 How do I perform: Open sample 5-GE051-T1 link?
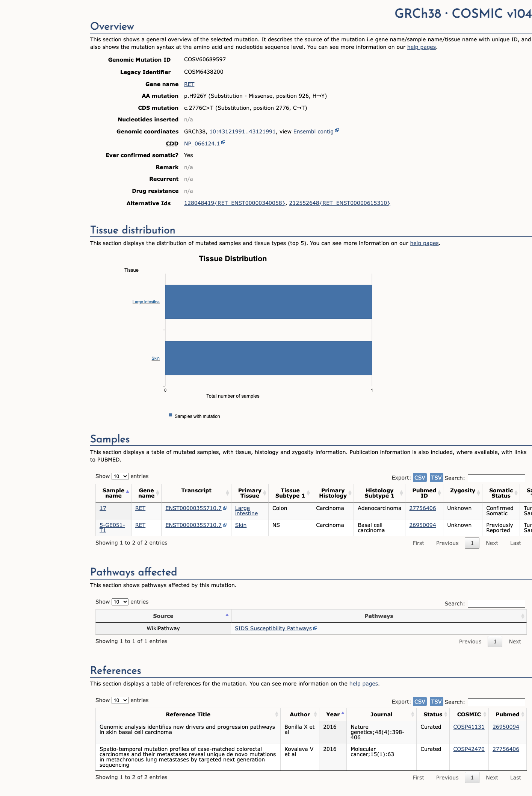(x=112, y=528)
